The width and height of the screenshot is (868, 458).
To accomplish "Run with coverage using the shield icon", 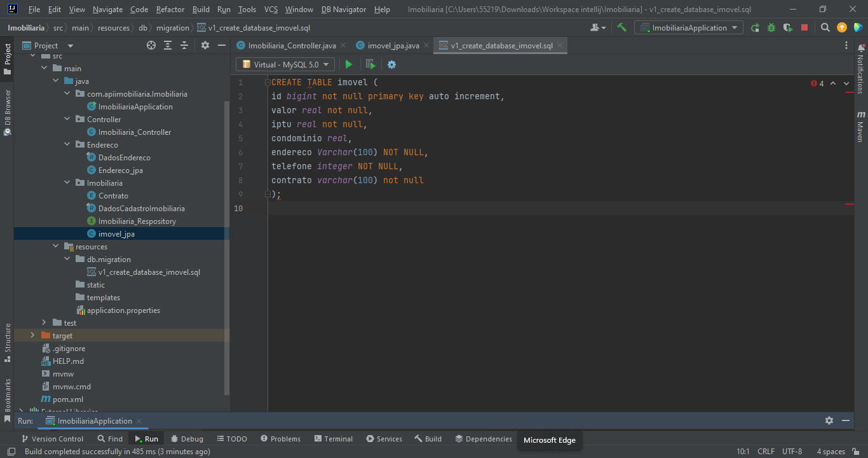I will click(x=788, y=27).
